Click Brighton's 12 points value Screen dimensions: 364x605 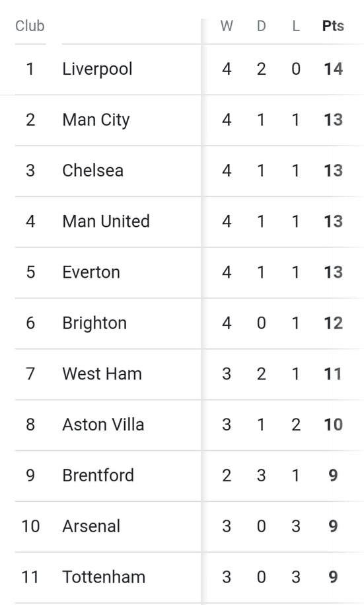[x=333, y=323]
